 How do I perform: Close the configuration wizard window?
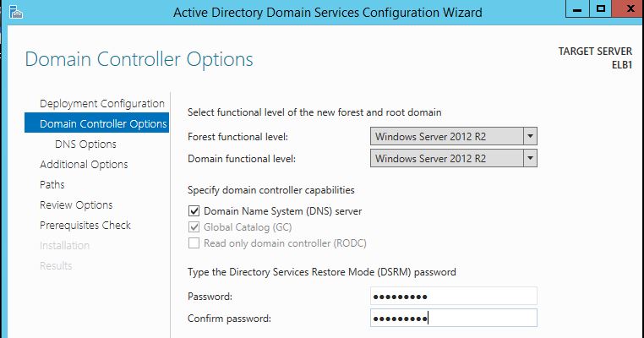[630, 9]
